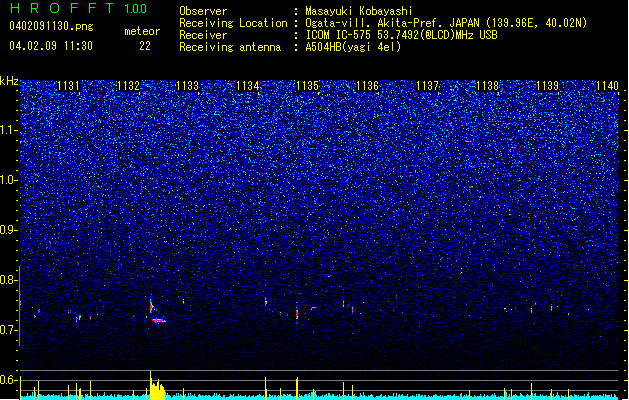
Task: Click the 1136 time marker
Action: pos(367,86)
